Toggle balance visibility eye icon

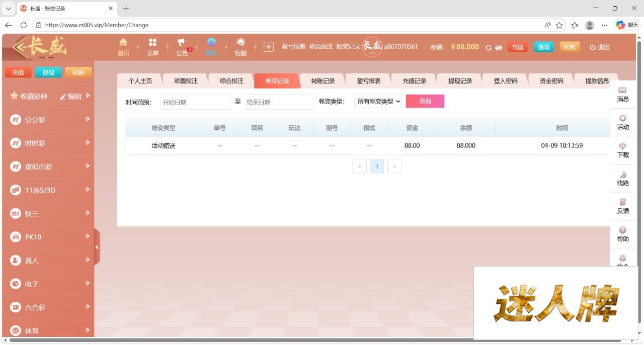point(499,47)
